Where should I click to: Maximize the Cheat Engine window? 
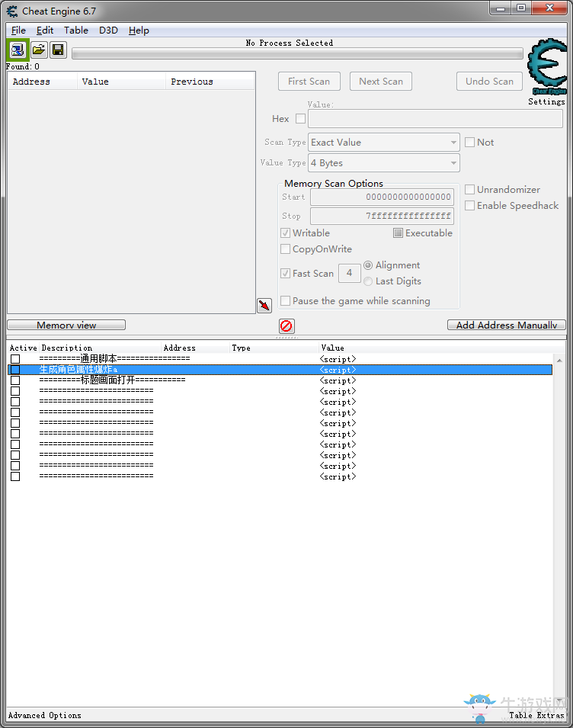(x=521, y=8)
